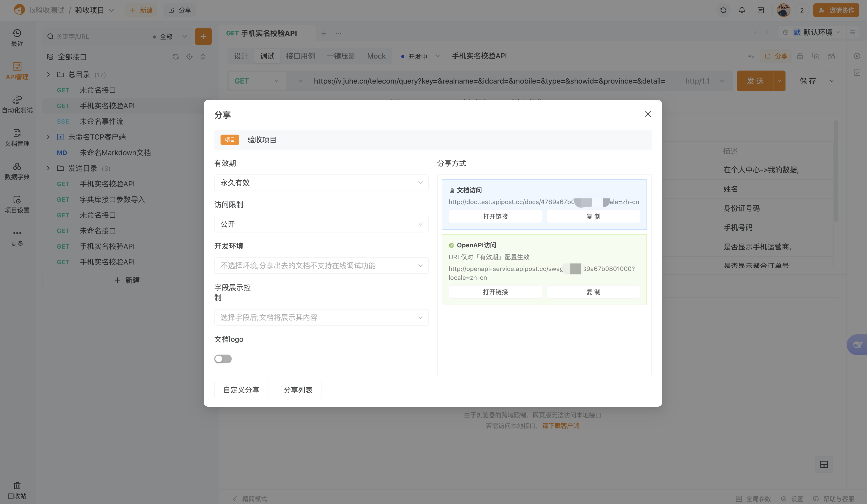Open the 开发环境 selection dropdown

(321, 265)
